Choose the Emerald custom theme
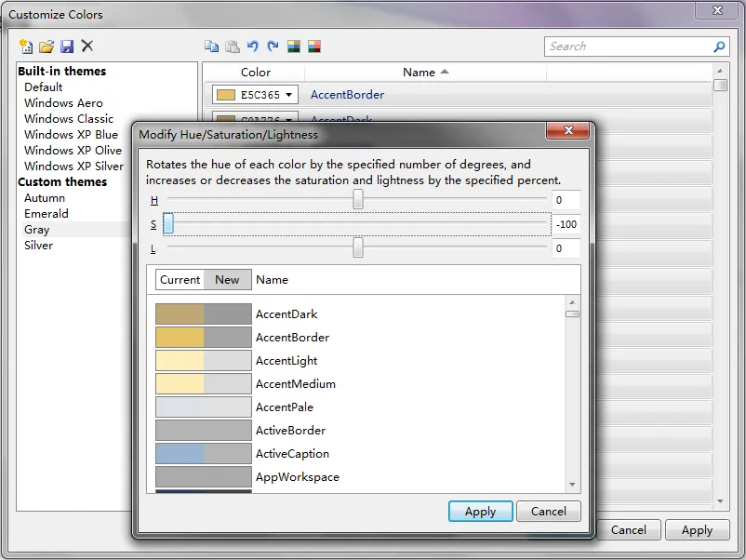Image resolution: width=746 pixels, height=560 pixels. tap(47, 214)
